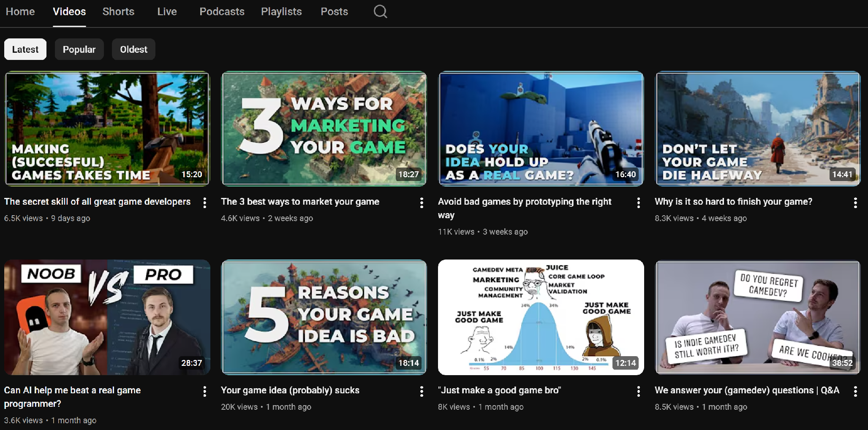Open the Shorts tab
The height and width of the screenshot is (430, 868).
coord(118,12)
